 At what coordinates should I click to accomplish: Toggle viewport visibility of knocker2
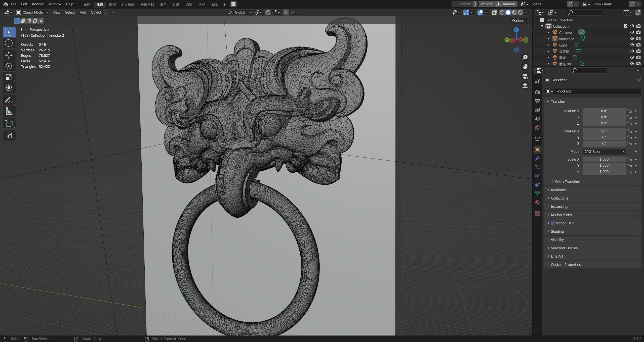coord(632,39)
